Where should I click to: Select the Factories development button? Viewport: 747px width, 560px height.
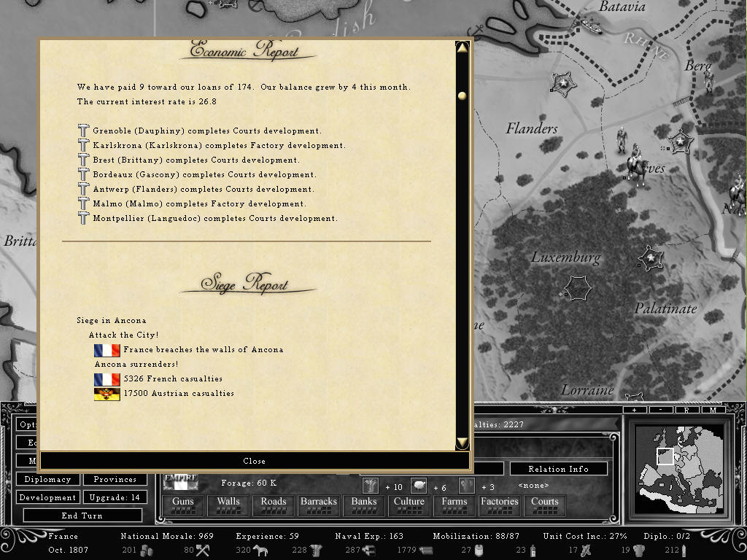click(x=500, y=505)
